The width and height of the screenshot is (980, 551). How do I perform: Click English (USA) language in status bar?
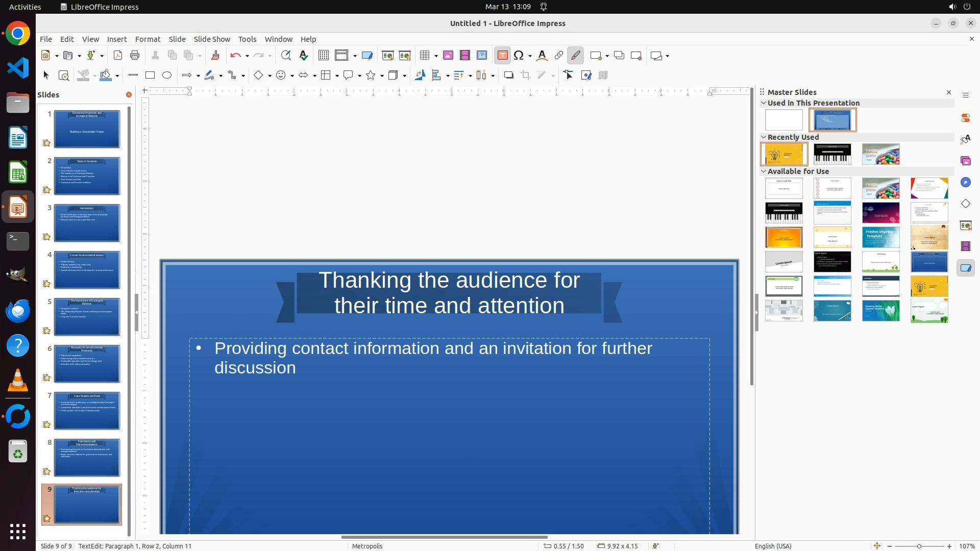click(x=773, y=546)
